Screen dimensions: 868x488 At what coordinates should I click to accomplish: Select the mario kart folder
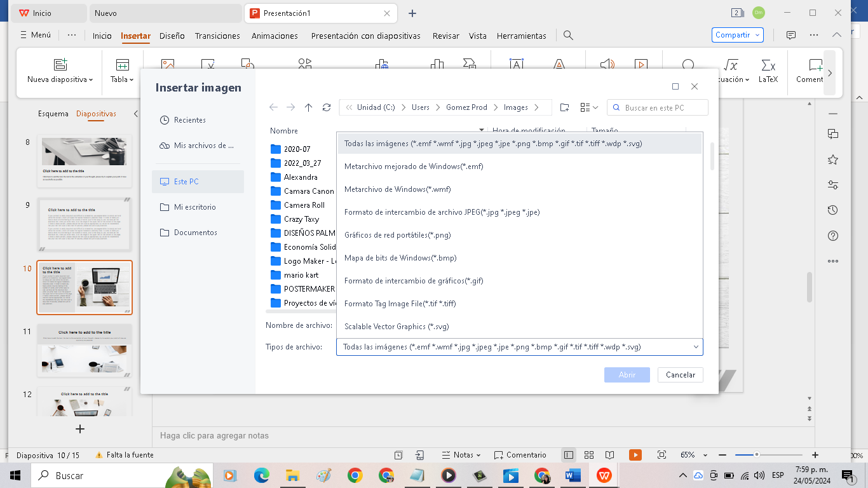[300, 275]
